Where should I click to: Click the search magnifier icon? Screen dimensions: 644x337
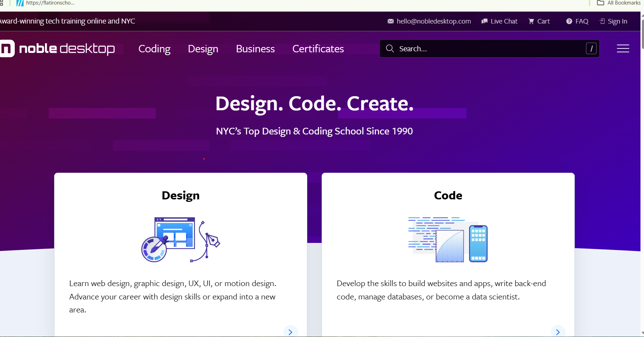[x=389, y=48]
